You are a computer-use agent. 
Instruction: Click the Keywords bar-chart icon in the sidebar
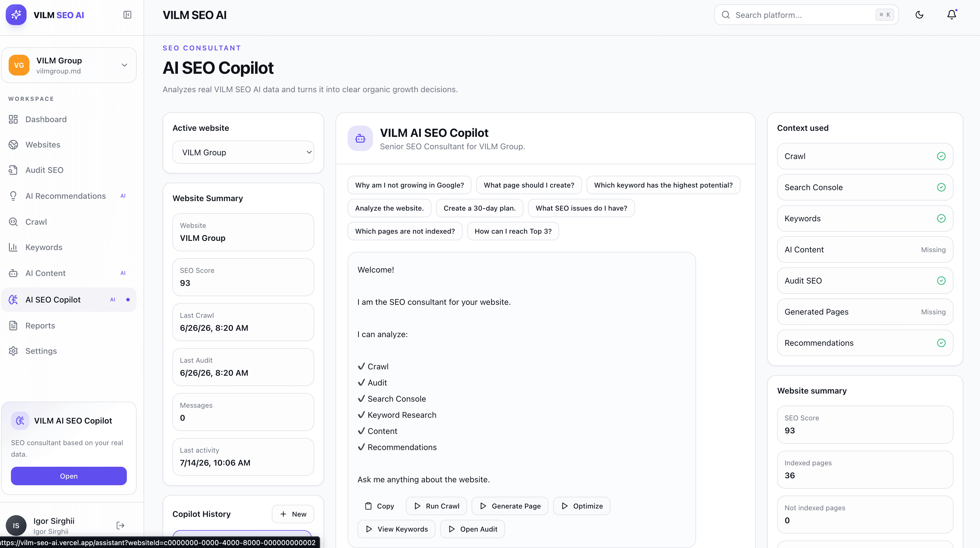coord(13,247)
